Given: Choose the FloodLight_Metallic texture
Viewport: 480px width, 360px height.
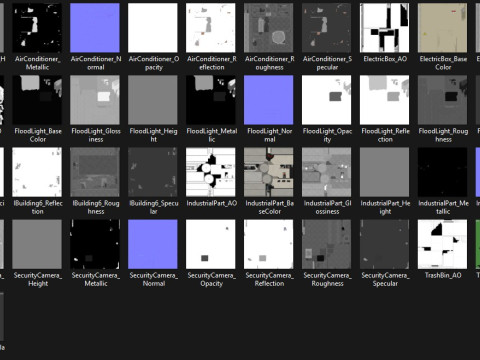Looking at the screenshot, I should pyautogui.click(x=211, y=100).
